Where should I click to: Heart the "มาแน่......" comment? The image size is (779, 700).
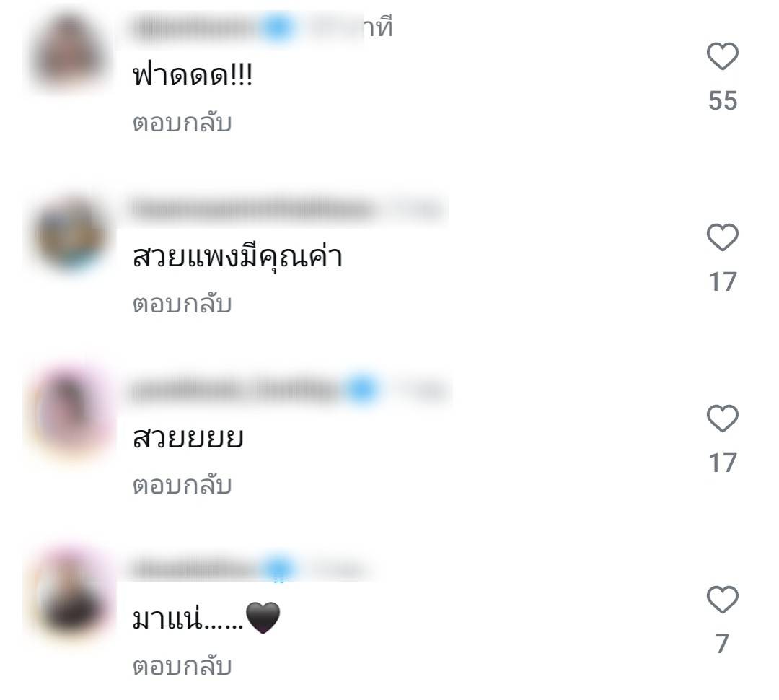tap(722, 599)
